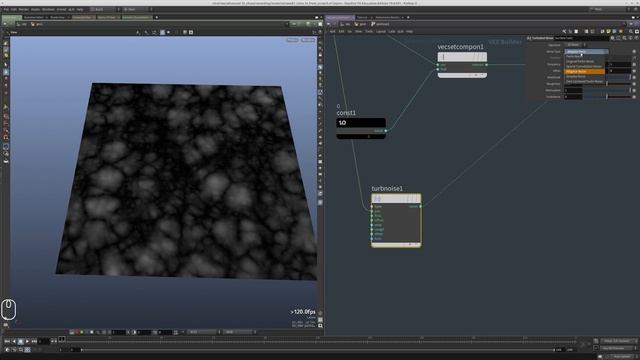Open the Tools menu in network editor

pos(369,31)
